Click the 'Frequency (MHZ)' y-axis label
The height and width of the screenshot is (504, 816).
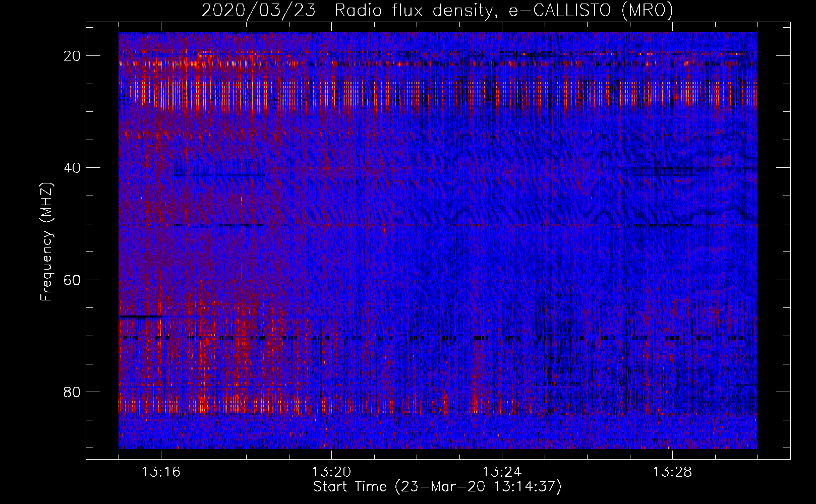click(x=46, y=242)
